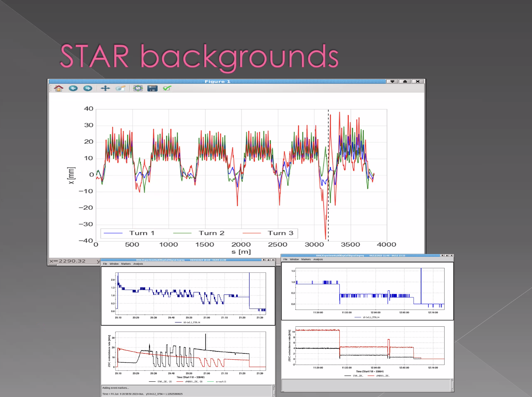Close the 06/12 logreq window
The image size is (532, 397).
click(x=452, y=255)
